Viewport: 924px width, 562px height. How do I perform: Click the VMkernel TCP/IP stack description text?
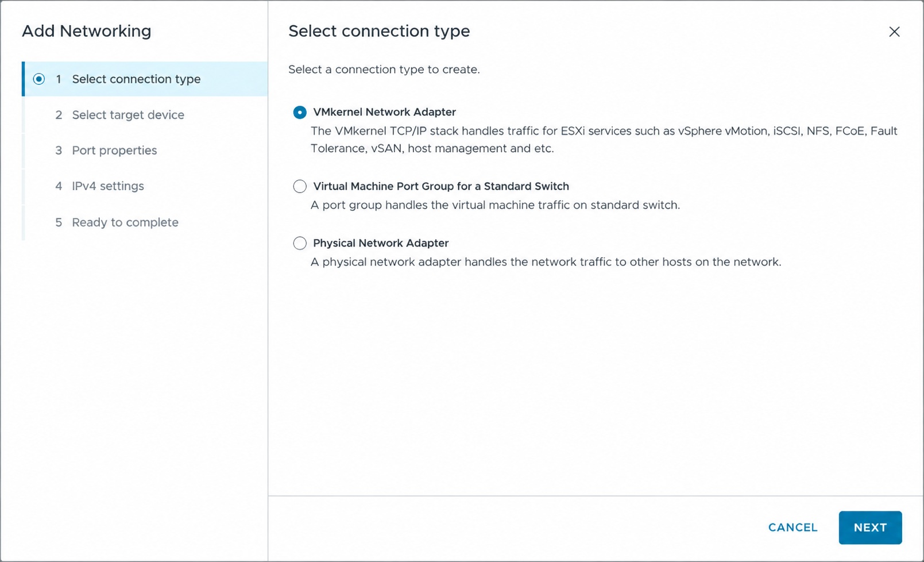(604, 140)
